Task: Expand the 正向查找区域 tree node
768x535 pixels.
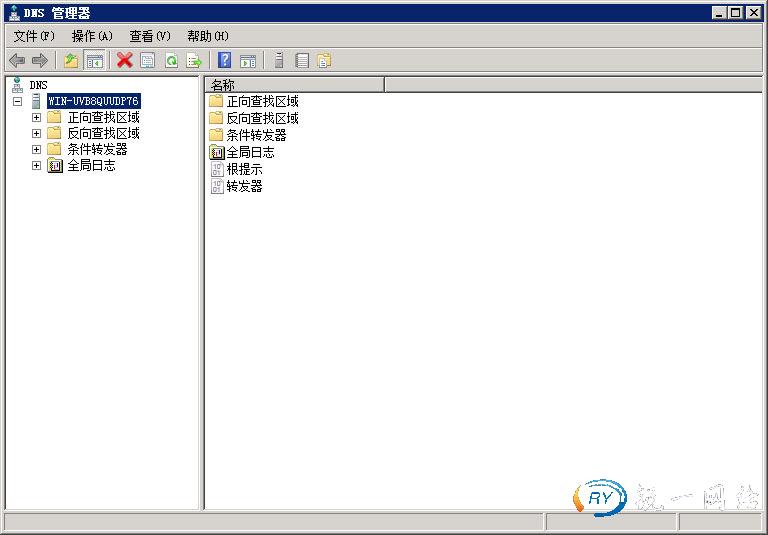Action: [37, 117]
